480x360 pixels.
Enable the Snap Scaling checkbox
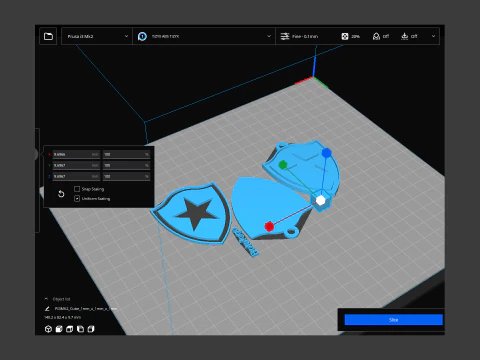pyautogui.click(x=77, y=189)
